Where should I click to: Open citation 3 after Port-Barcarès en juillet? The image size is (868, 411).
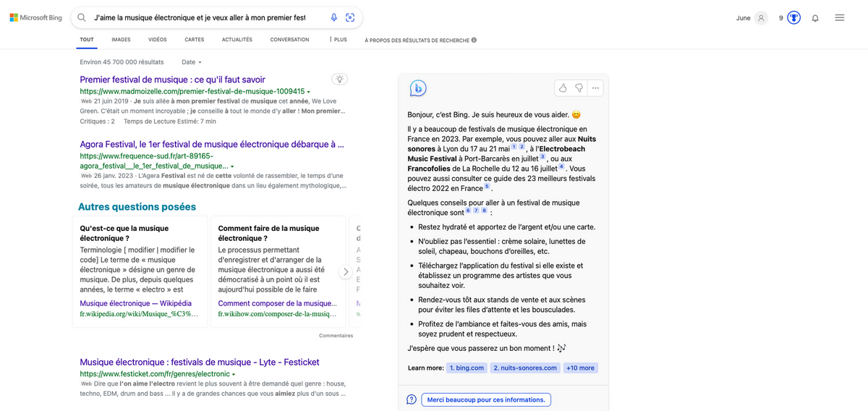(542, 156)
